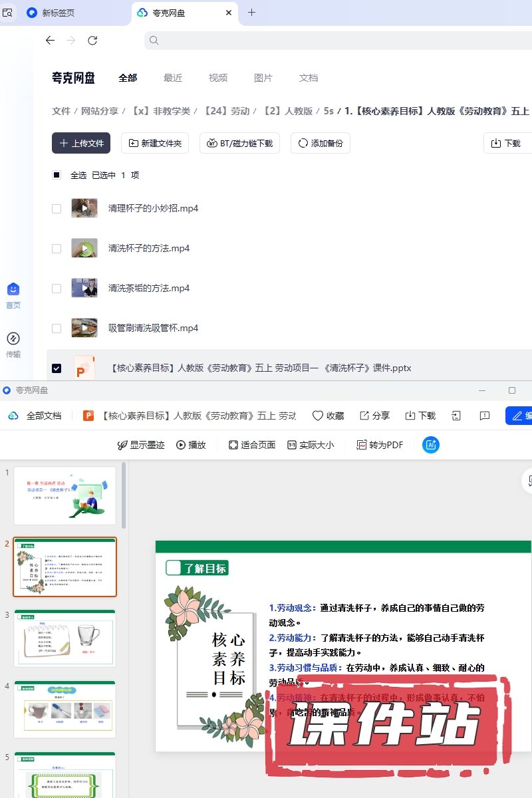Click the 上传文件 upload button
The height and width of the screenshot is (798, 532).
click(81, 143)
